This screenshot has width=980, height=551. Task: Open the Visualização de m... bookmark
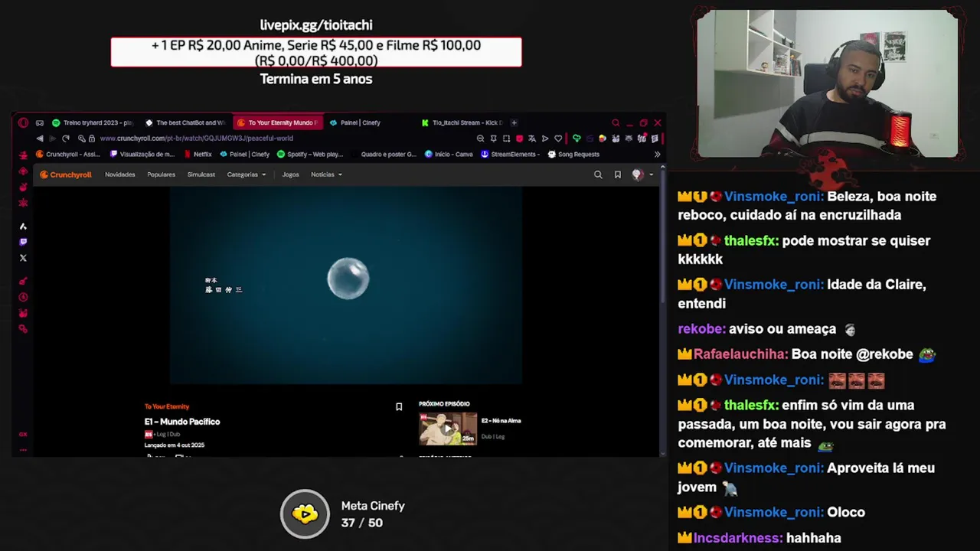(x=143, y=154)
